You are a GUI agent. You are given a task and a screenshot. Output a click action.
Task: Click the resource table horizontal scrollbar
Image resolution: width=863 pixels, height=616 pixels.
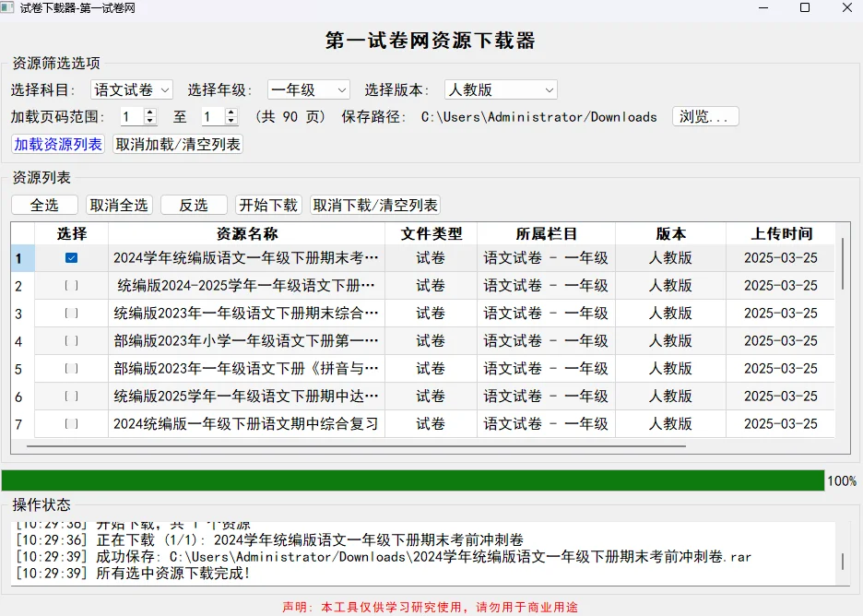coord(356,446)
